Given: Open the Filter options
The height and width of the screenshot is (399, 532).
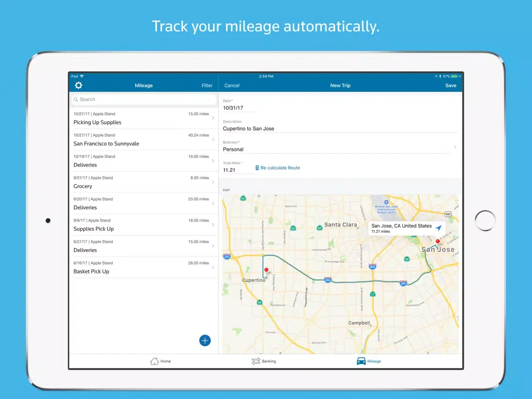Looking at the screenshot, I should point(207,86).
